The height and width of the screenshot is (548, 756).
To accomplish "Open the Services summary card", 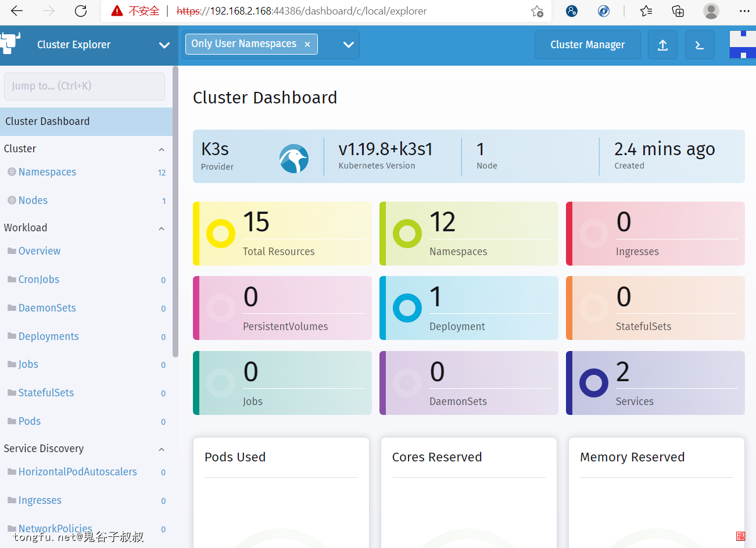I will pyautogui.click(x=655, y=383).
